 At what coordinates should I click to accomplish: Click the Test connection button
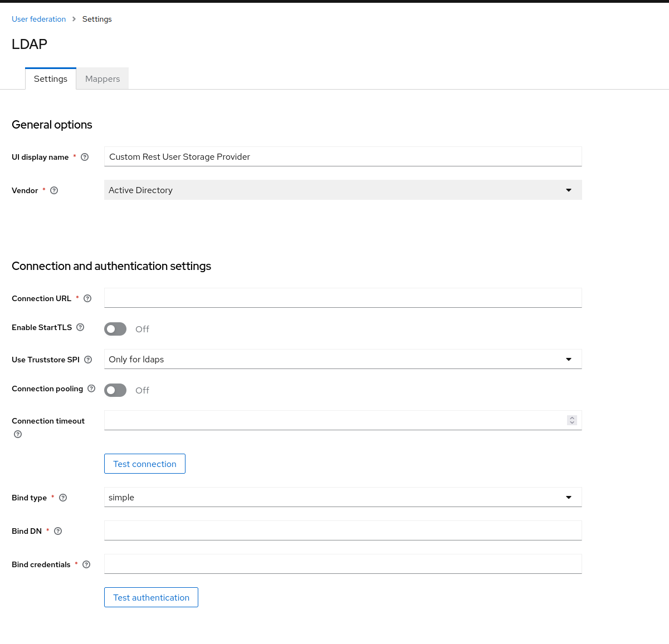pos(144,464)
